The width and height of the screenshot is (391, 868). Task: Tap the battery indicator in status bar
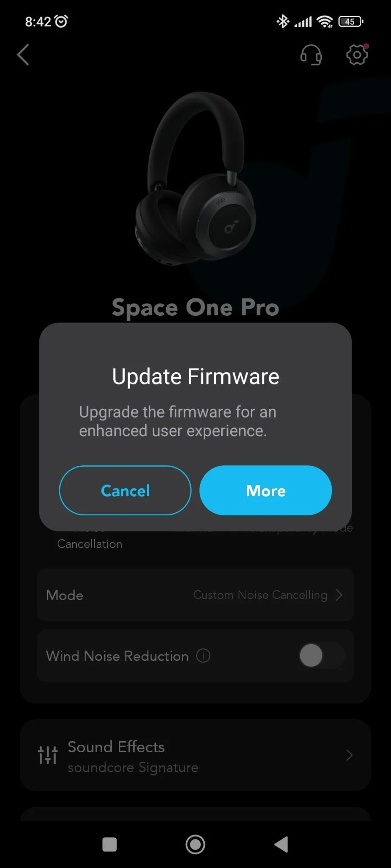[351, 21]
